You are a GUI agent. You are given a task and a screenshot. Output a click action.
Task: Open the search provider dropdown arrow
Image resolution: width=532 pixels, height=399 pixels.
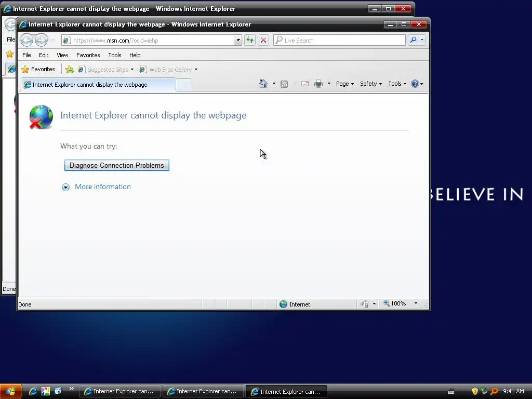pyautogui.click(x=422, y=40)
